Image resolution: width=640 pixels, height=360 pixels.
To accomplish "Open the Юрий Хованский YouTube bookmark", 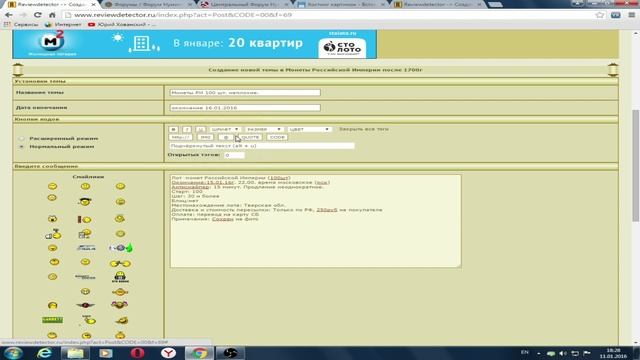I will point(122,24).
